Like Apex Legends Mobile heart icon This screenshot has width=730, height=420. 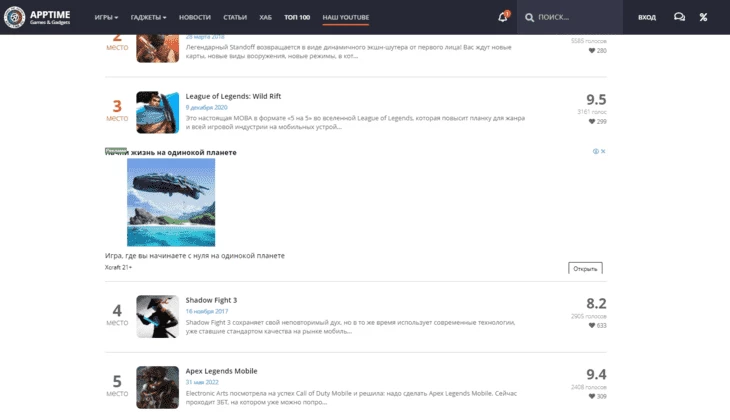coord(592,396)
